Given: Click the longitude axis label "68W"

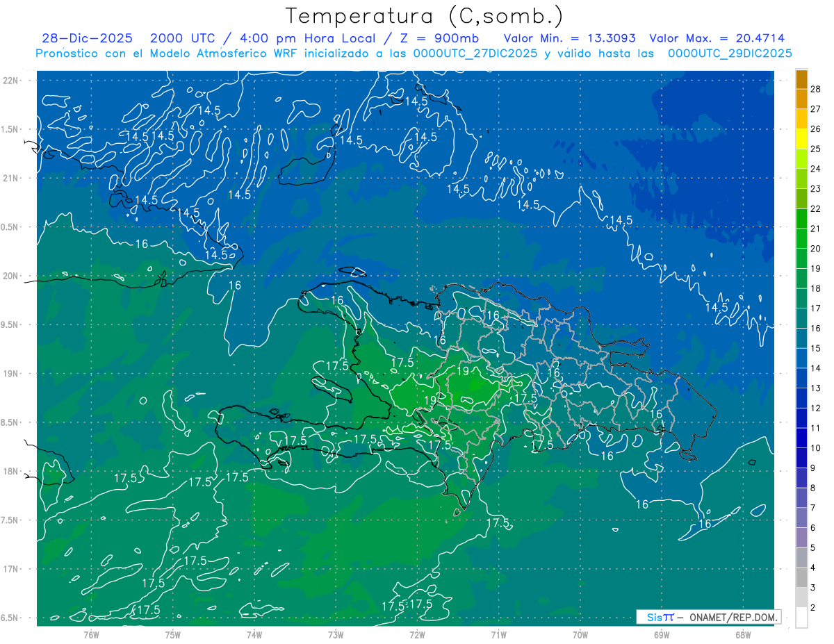Looking at the screenshot, I should [x=743, y=634].
